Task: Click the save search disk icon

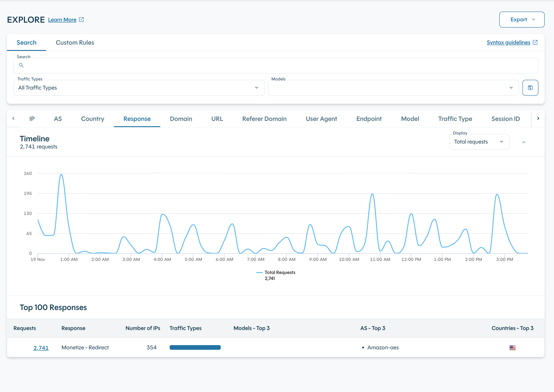Action: (530, 88)
